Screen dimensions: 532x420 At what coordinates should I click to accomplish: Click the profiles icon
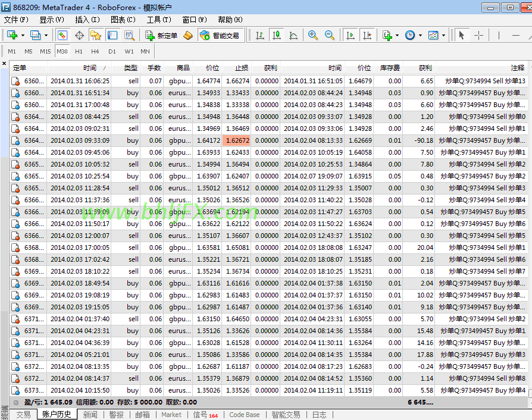pyautogui.click(x=35, y=35)
